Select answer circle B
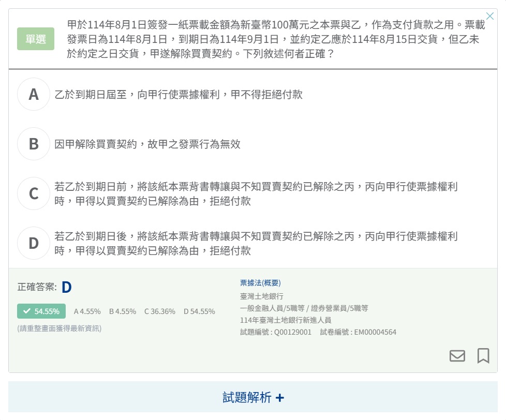The height and width of the screenshot is (420, 506). (34, 144)
